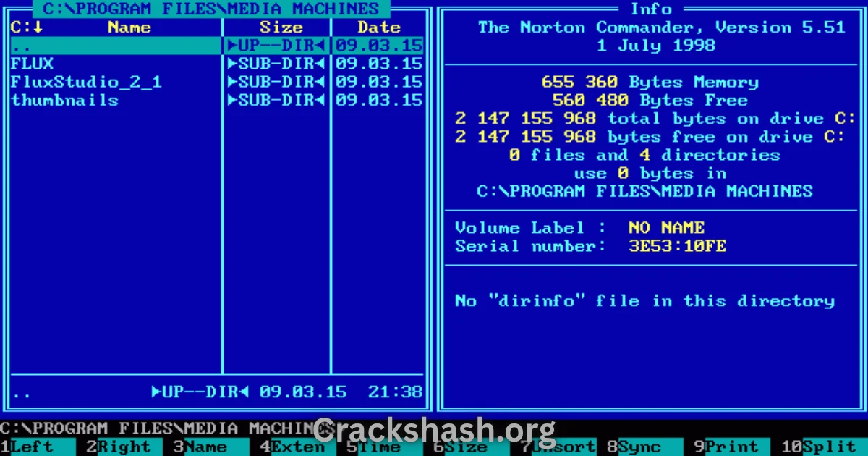
Task: Choose 2Right in the function key bar
Action: [x=124, y=447]
